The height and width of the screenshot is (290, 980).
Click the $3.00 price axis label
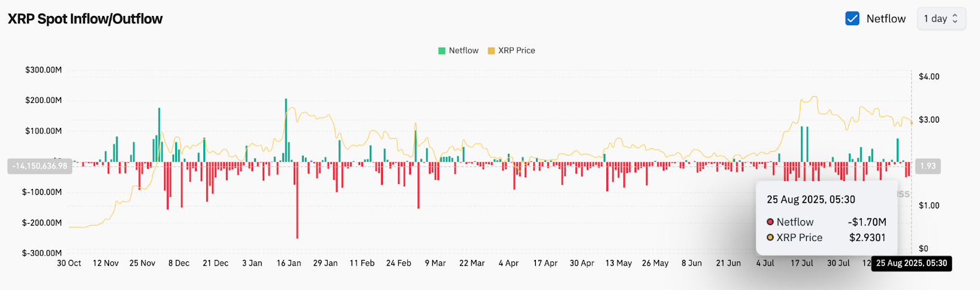tap(929, 120)
